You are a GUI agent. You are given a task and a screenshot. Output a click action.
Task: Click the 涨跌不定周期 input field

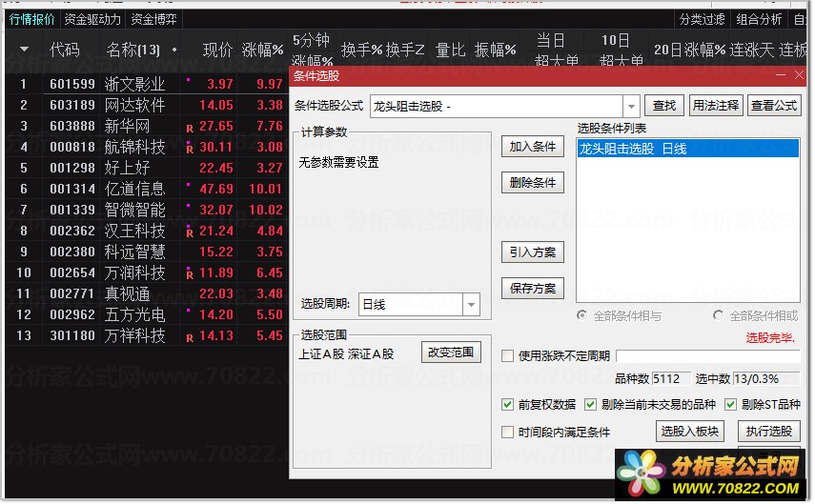click(x=708, y=356)
